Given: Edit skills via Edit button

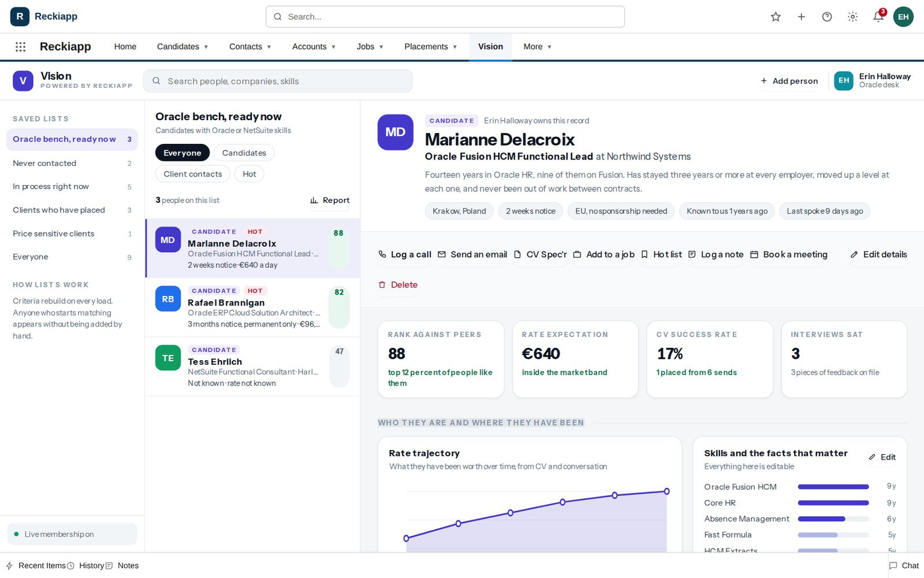Looking at the screenshot, I should 882,457.
